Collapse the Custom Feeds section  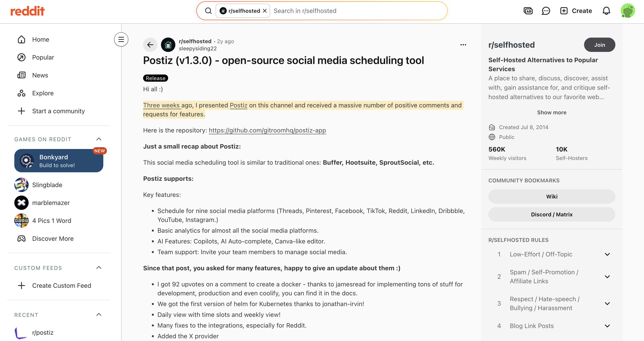(99, 268)
